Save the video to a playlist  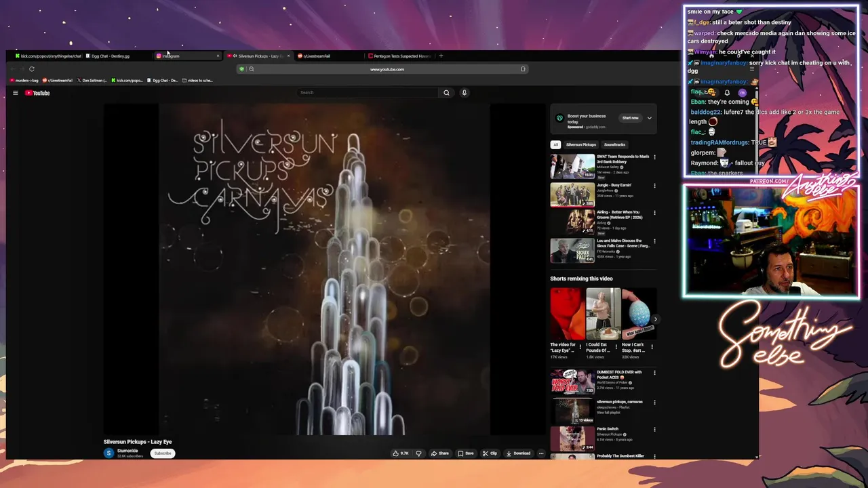click(x=465, y=453)
